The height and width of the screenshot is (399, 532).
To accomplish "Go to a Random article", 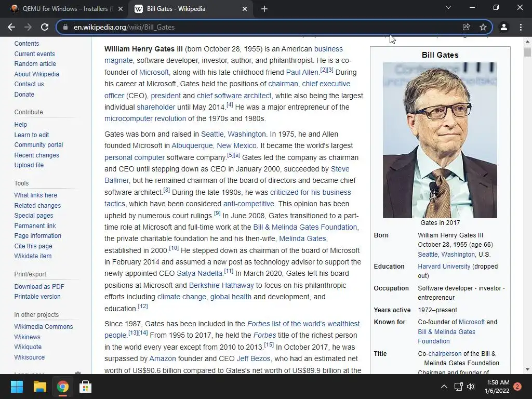I will (35, 63).
